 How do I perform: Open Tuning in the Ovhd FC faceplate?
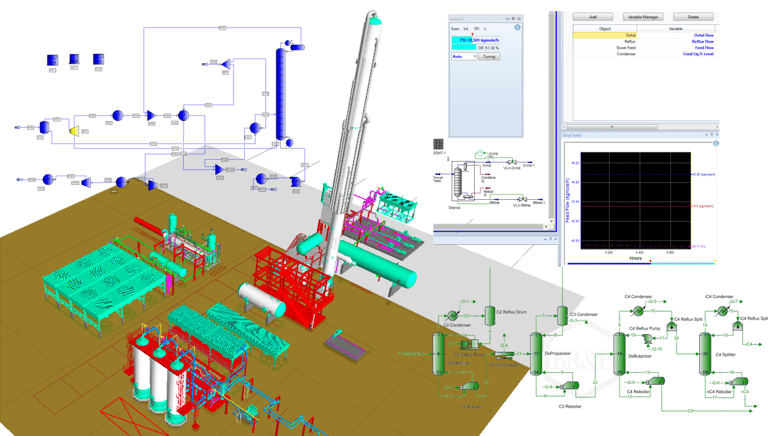pos(489,56)
